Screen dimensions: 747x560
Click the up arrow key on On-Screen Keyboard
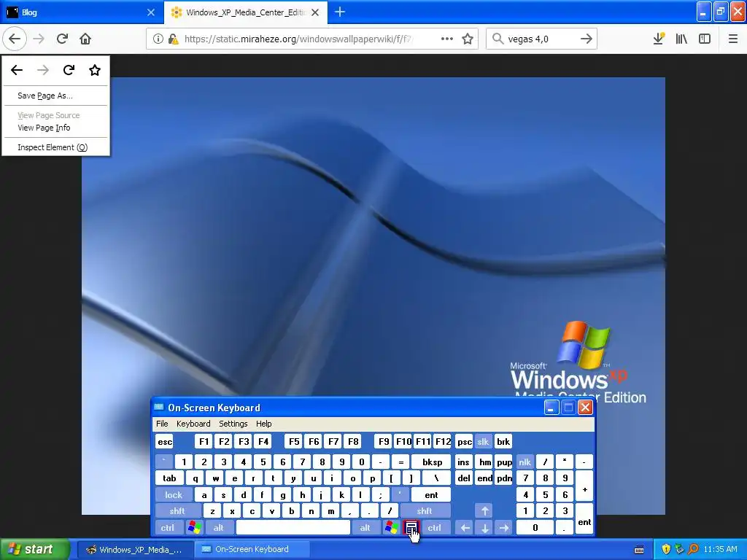484,511
